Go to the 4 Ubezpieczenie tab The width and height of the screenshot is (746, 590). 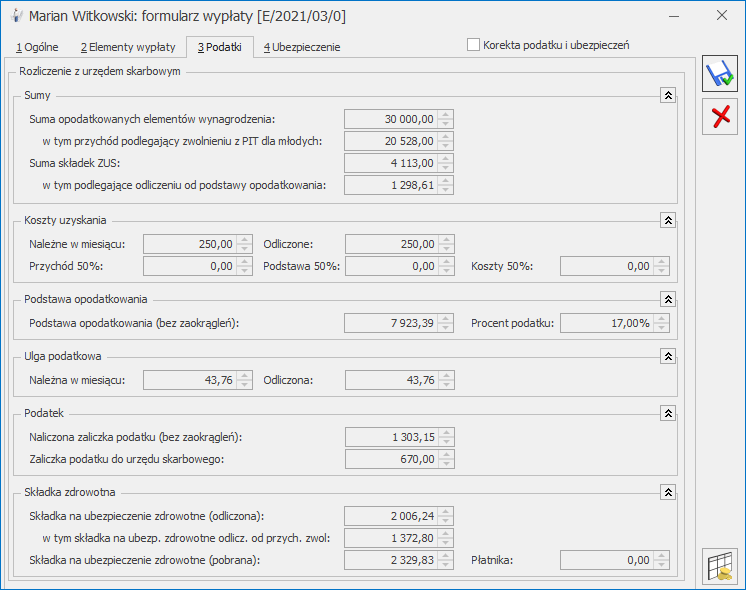click(x=302, y=47)
